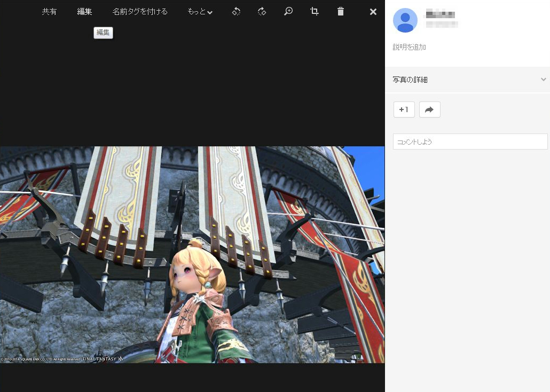Open the 共有 share menu item
This screenshot has width=550, height=392.
[x=49, y=12]
